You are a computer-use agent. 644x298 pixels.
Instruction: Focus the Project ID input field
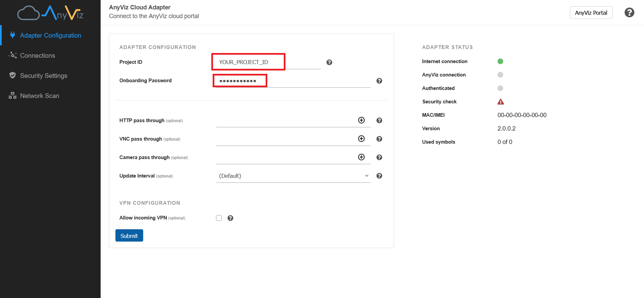point(268,62)
